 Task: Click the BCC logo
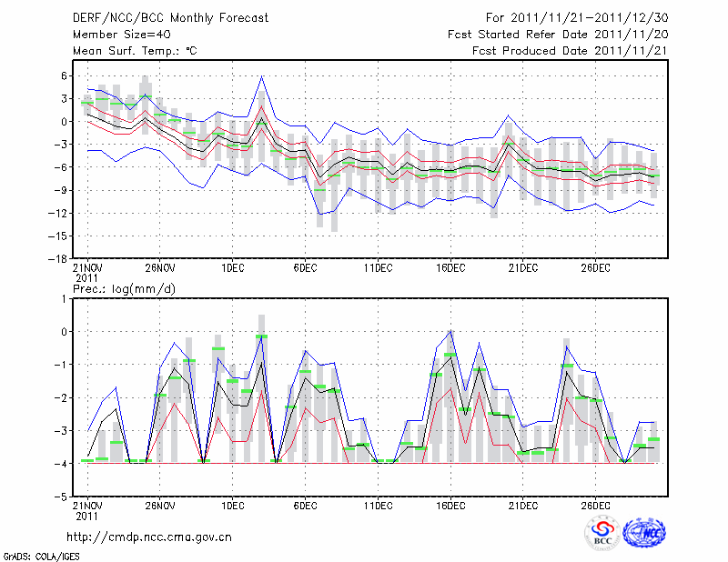click(x=602, y=534)
